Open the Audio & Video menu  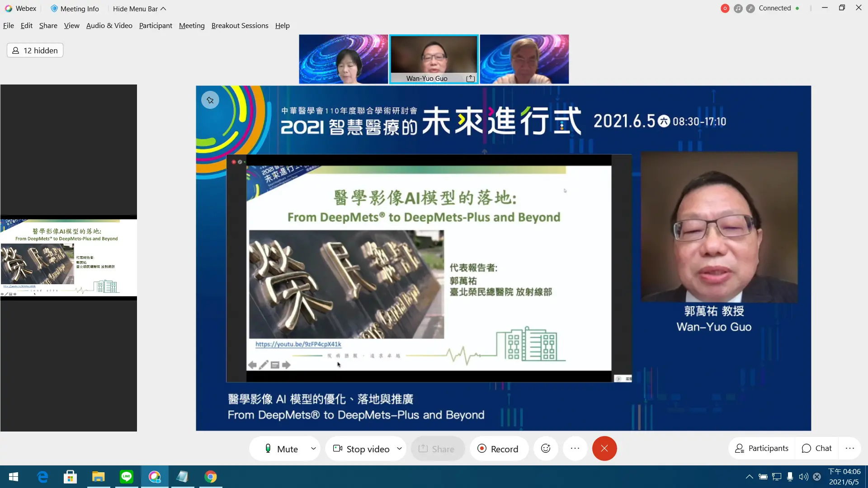click(x=109, y=26)
